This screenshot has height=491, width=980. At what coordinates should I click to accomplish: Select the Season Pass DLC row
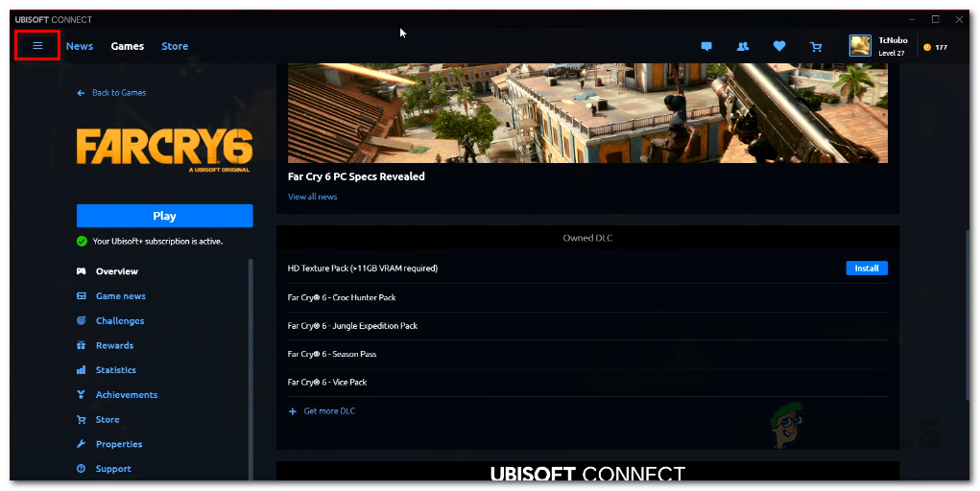tap(587, 354)
